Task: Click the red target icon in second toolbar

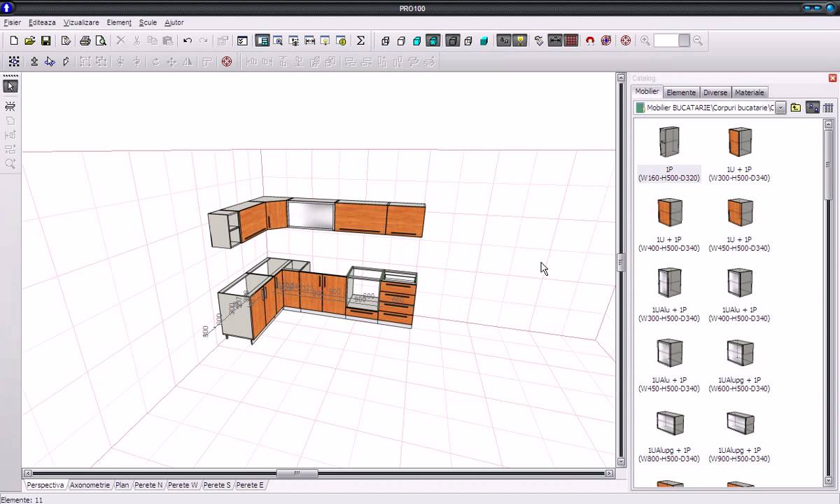Action: coord(227,62)
